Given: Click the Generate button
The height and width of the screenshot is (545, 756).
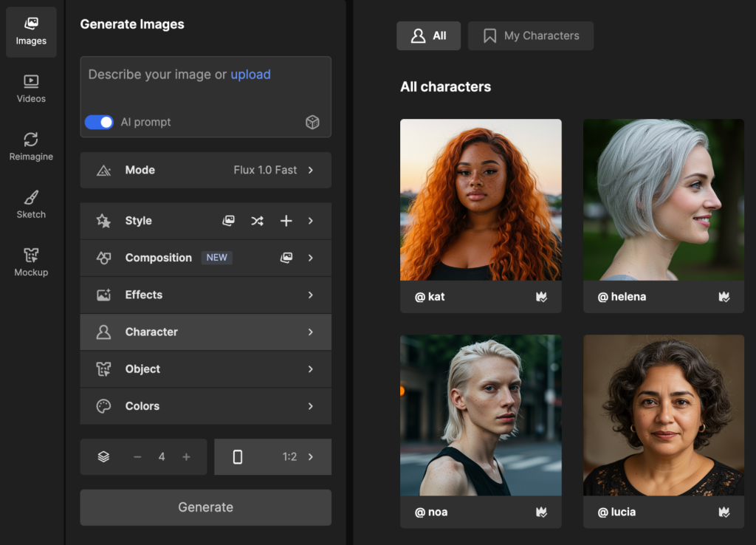Looking at the screenshot, I should pyautogui.click(x=205, y=507).
